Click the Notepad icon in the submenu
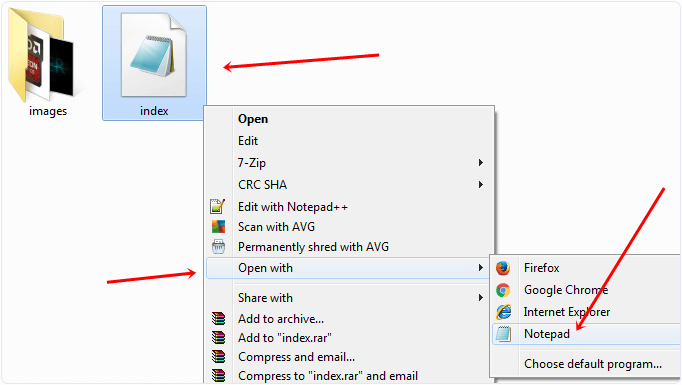682x385 pixels. tap(504, 334)
